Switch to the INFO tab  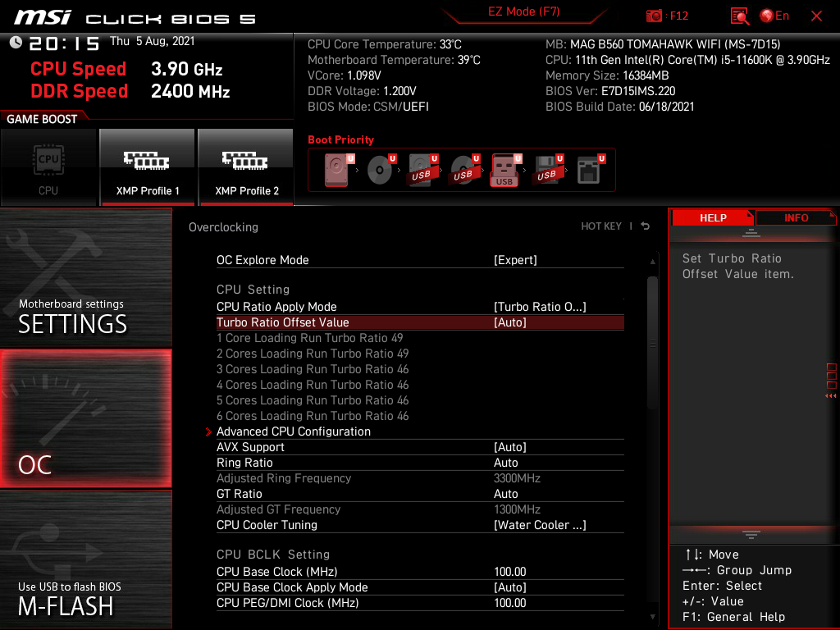[796, 218]
